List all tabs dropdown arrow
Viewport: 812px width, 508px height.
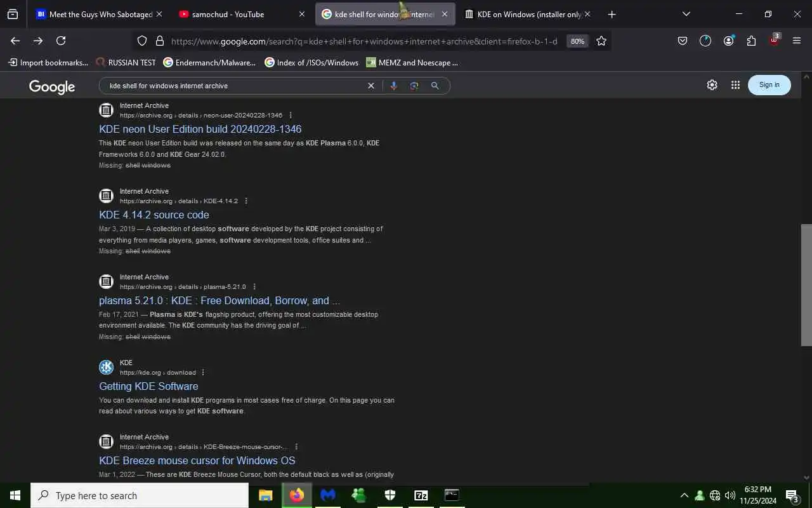coord(686,14)
